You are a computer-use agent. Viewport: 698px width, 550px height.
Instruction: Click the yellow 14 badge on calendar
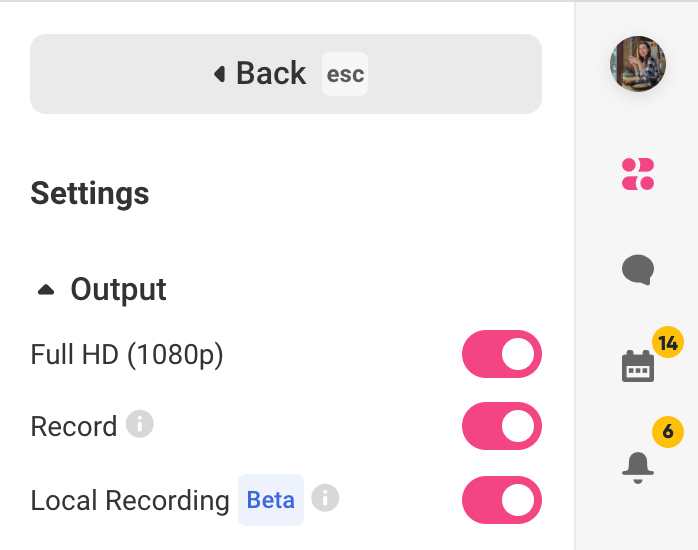pos(668,343)
